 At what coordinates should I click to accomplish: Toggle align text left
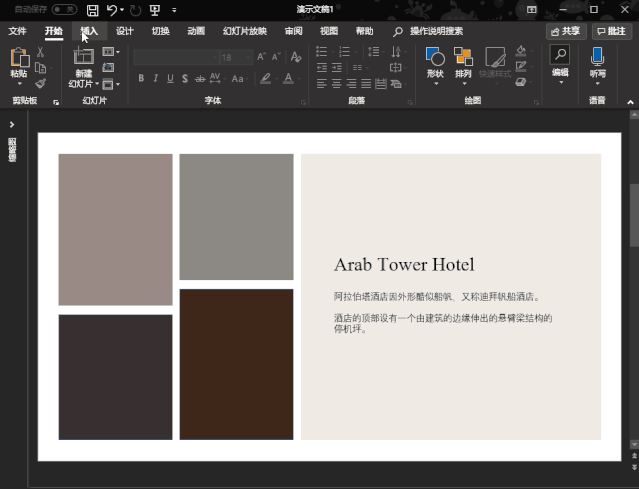[x=322, y=84]
